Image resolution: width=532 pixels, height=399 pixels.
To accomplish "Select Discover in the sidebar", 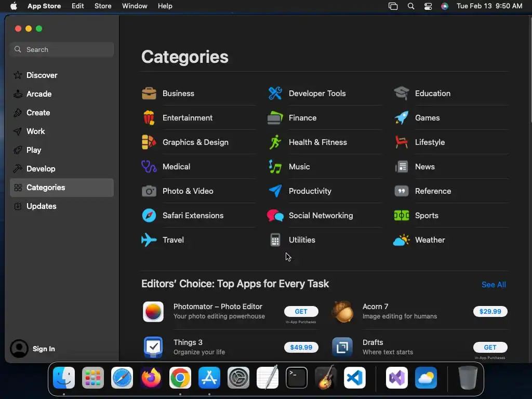I will 62,75.
